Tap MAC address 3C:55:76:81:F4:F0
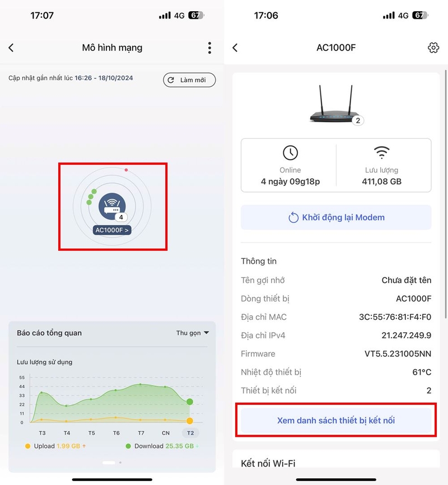 tap(395, 317)
